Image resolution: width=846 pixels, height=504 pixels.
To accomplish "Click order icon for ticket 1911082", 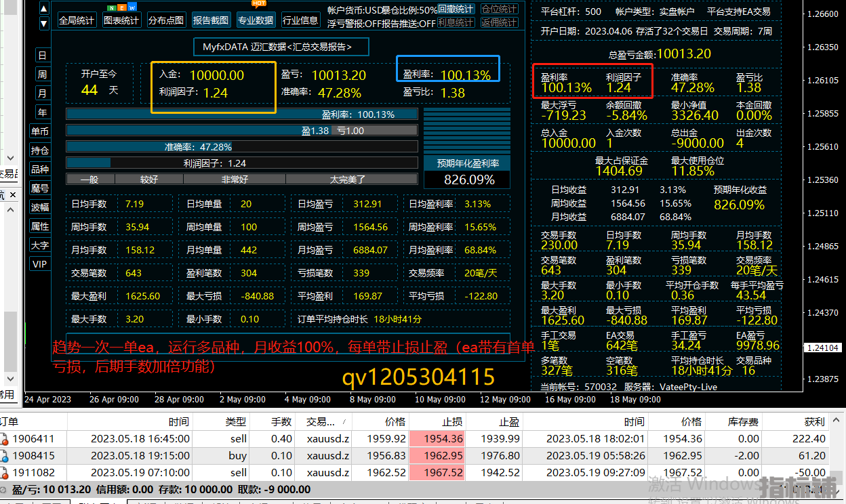I will tap(5, 473).
